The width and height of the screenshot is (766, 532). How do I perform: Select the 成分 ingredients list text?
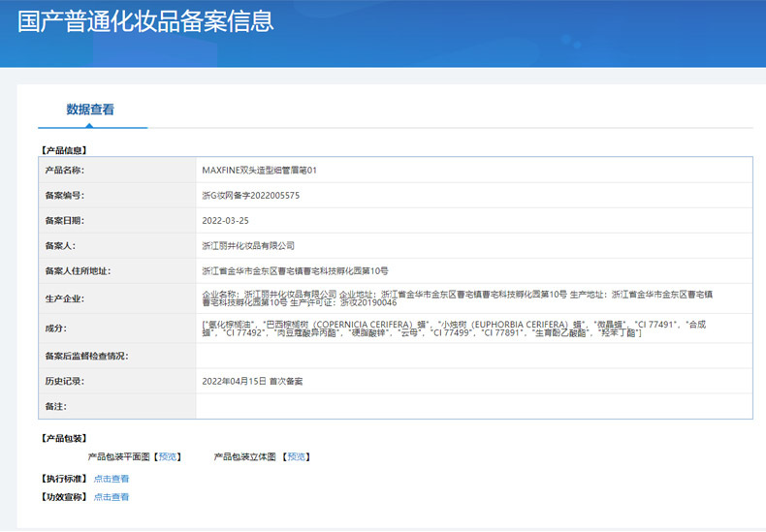coord(454,329)
